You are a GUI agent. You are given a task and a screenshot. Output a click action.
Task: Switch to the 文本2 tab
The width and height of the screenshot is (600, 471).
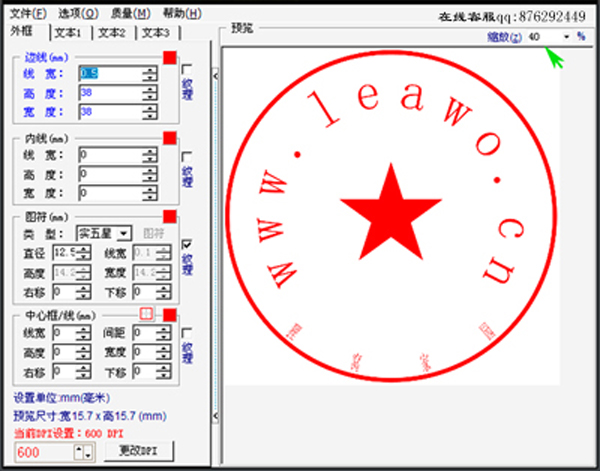tap(112, 33)
